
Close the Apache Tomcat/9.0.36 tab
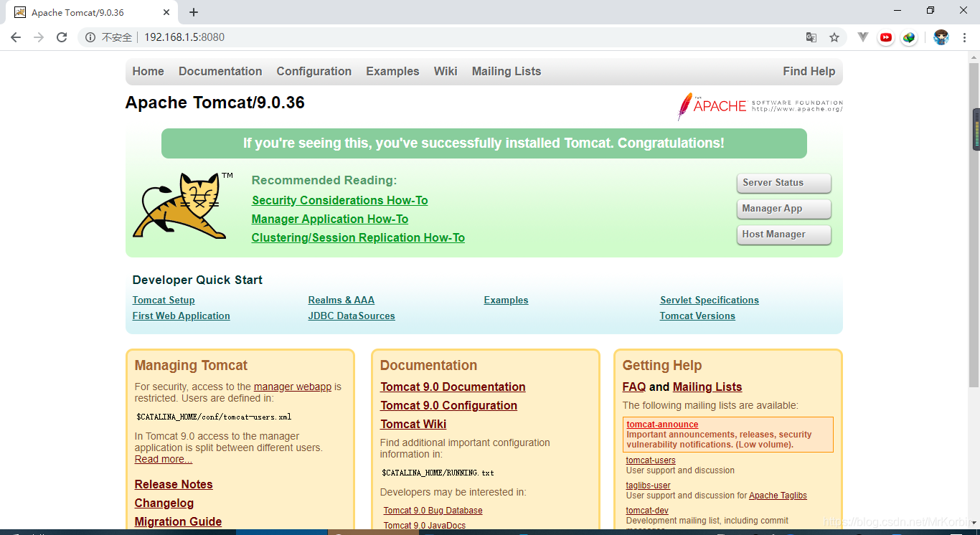pyautogui.click(x=166, y=12)
